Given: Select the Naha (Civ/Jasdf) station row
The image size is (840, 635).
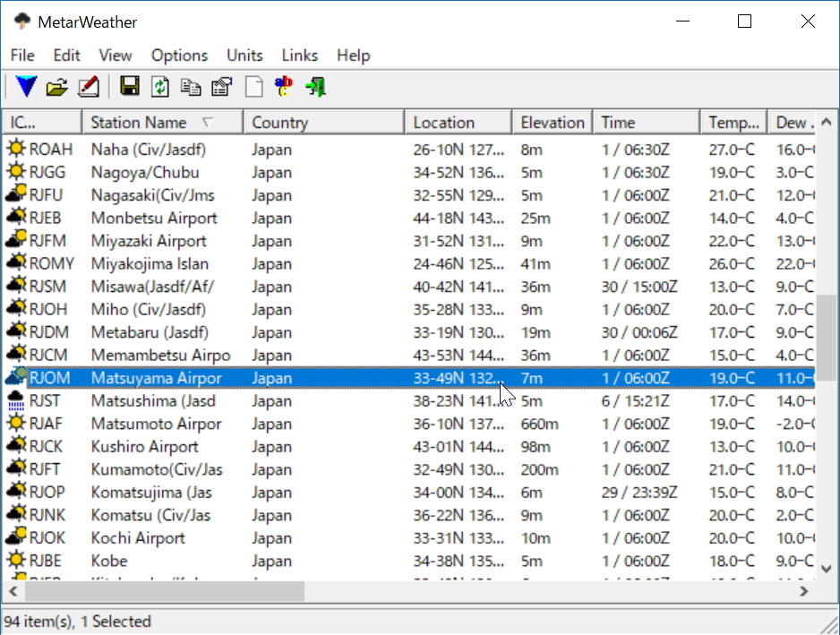Looking at the screenshot, I should [x=409, y=149].
